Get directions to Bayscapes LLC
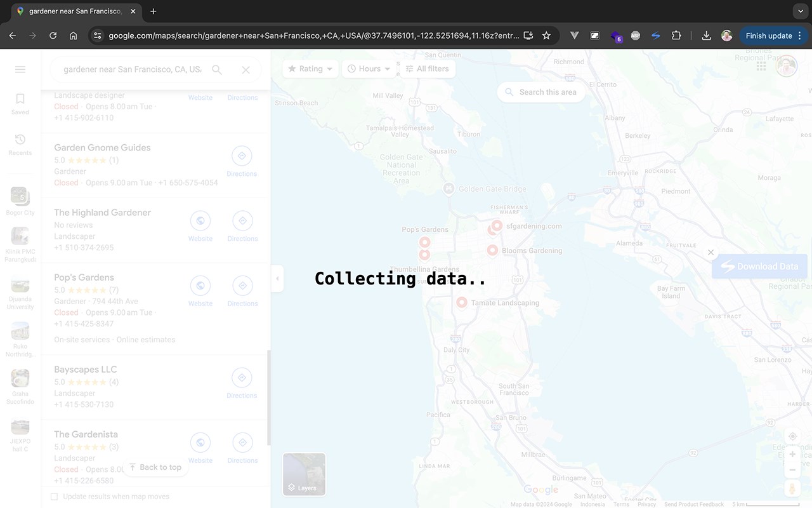The width and height of the screenshot is (812, 508). point(242,378)
